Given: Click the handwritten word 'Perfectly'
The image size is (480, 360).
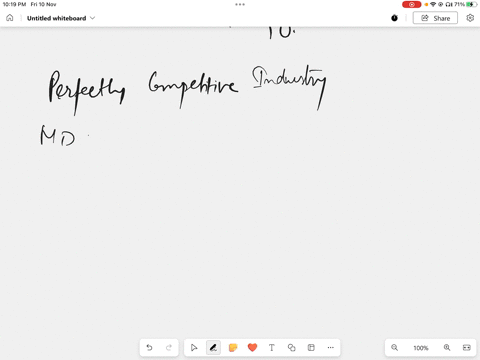Looking at the screenshot, I should (x=87, y=92).
